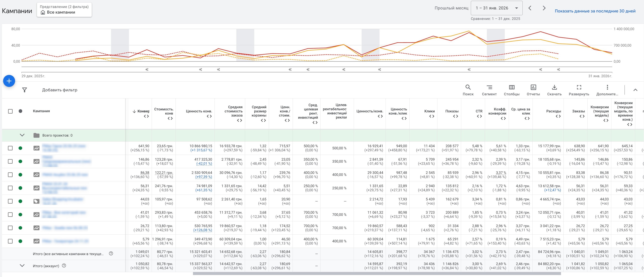Screen dimensions: 644x277
Task: Expand the Итого (аккаунт) totals row
Action: point(22,266)
